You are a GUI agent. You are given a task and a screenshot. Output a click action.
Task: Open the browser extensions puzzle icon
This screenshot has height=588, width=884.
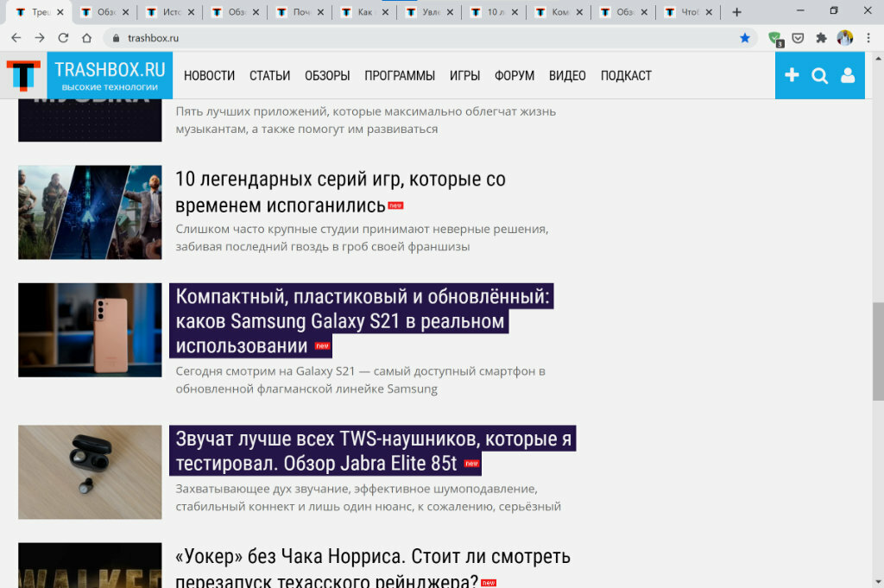coord(821,38)
